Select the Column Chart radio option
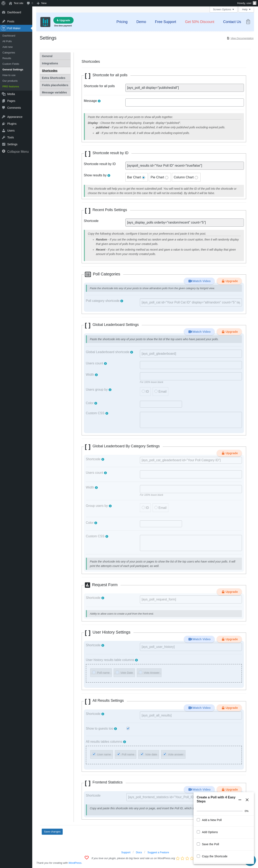 [196, 178]
